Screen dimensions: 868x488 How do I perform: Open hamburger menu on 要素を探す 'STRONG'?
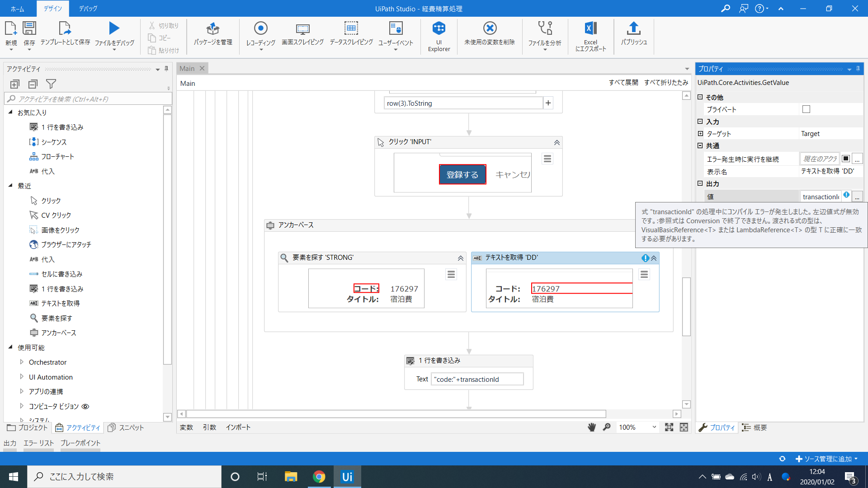[451, 274]
